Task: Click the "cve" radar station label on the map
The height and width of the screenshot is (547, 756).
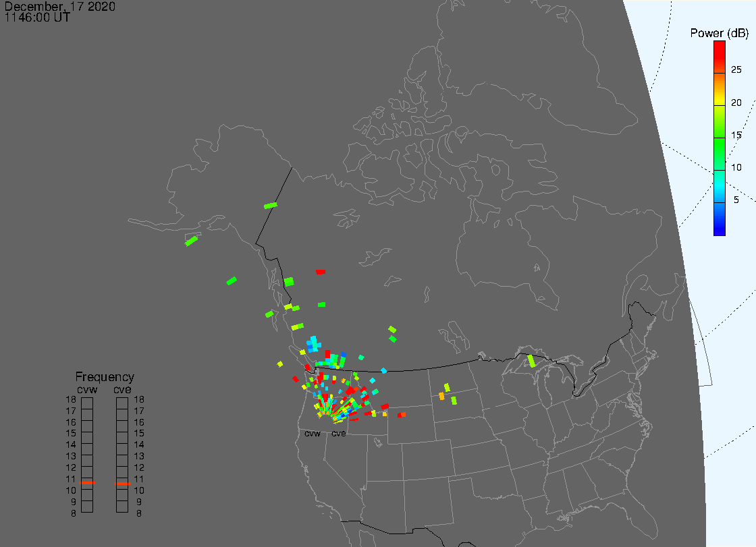Action: click(338, 434)
